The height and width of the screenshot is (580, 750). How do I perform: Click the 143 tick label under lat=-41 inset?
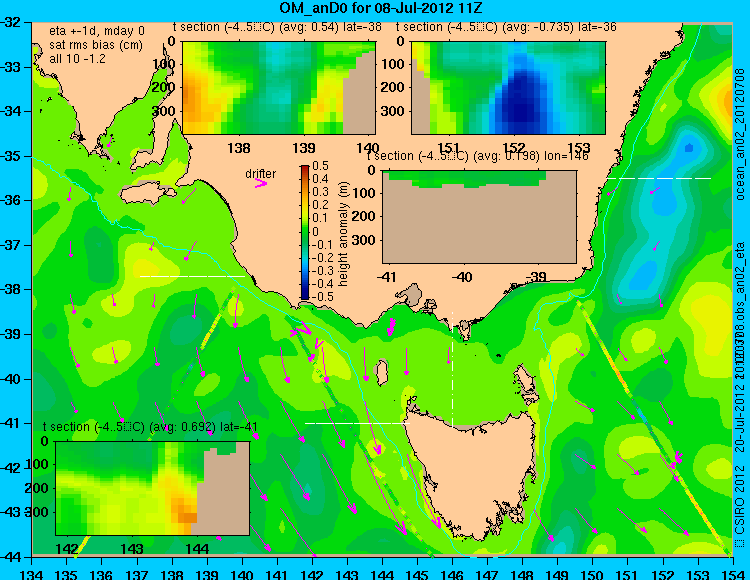[x=132, y=549]
